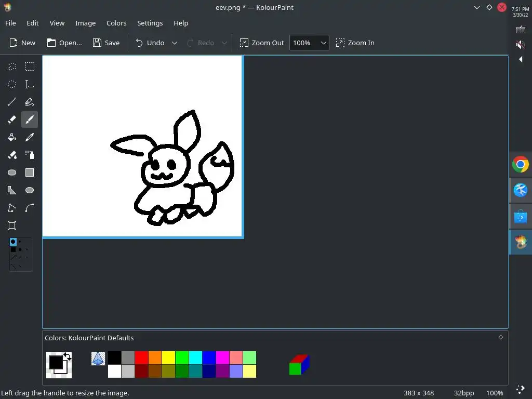Viewport: 532px width, 399px height.
Task: Pick the cyan color swatch
Action: coord(195,357)
